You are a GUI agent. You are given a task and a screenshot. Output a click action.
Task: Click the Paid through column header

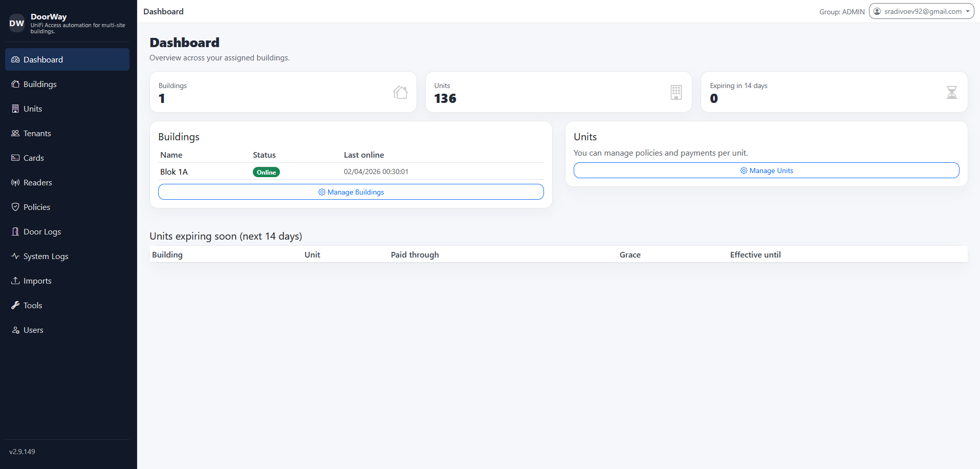(415, 255)
